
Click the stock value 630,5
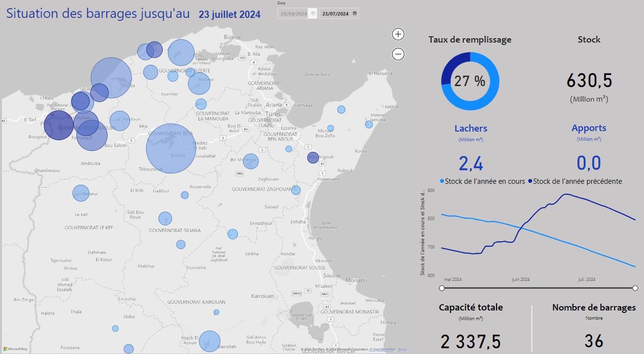tap(589, 81)
